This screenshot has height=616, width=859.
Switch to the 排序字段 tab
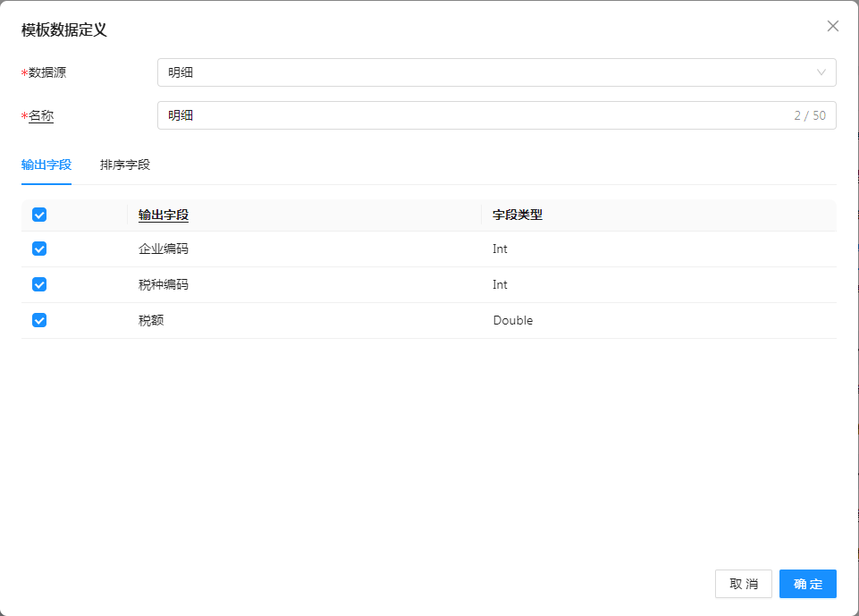point(125,165)
